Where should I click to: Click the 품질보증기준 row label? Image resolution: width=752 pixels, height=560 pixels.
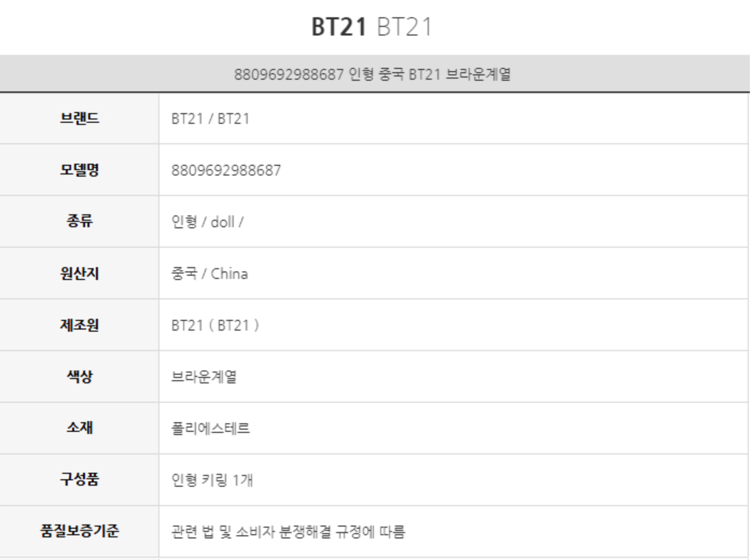tap(80, 531)
